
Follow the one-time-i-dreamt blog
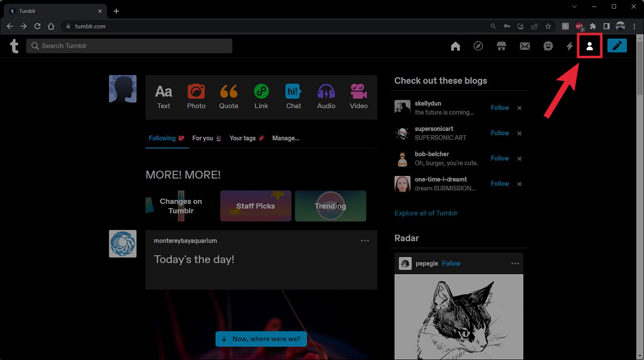pyautogui.click(x=500, y=183)
